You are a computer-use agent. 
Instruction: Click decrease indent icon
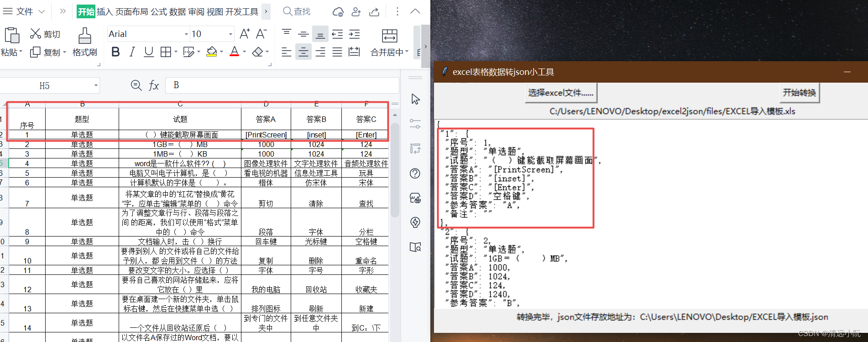click(x=337, y=34)
